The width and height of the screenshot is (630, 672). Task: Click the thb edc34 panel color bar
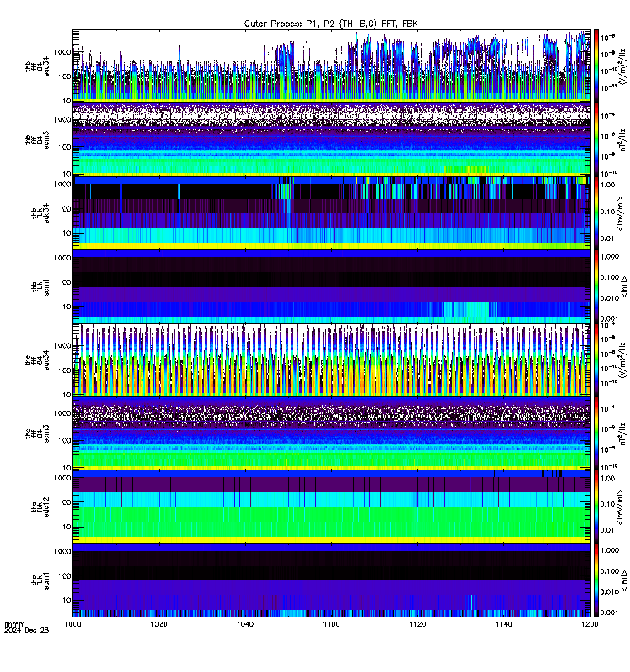pyautogui.click(x=596, y=213)
